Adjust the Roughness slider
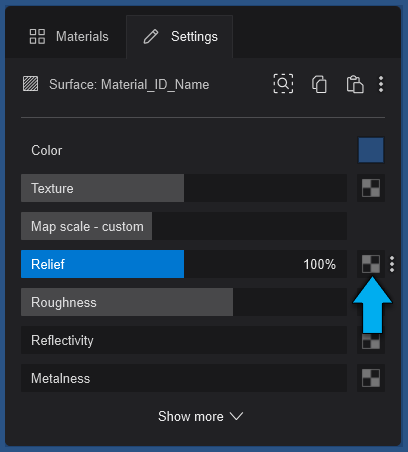This screenshot has height=452, width=408. pyautogui.click(x=184, y=302)
